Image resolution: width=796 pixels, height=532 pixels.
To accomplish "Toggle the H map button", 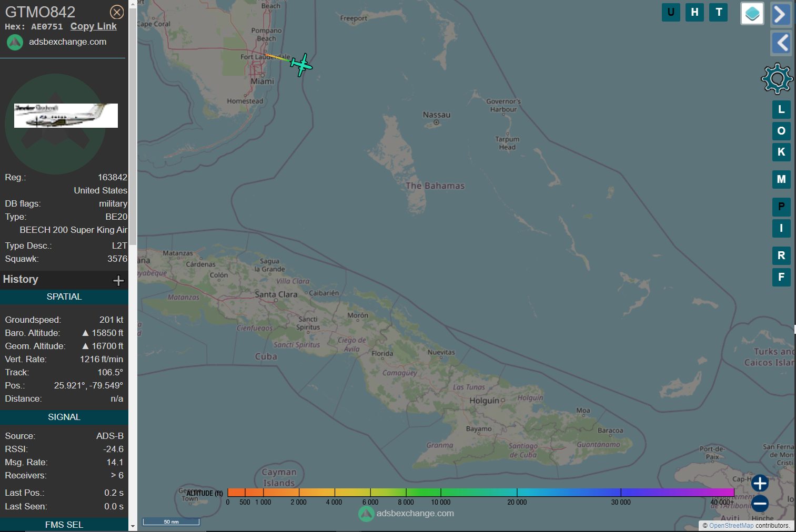I will (x=694, y=12).
